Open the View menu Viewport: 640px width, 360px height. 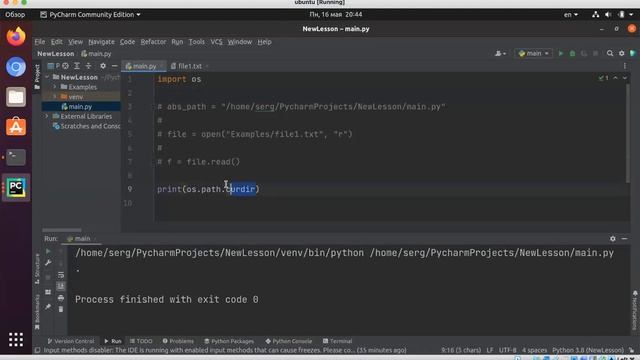(75, 42)
